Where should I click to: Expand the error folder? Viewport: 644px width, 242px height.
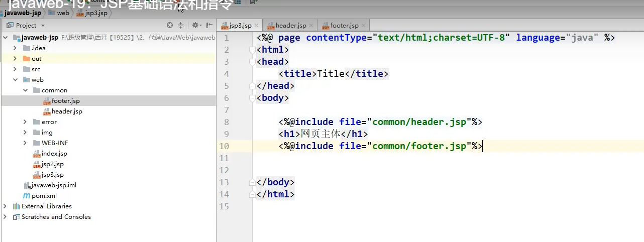point(26,122)
